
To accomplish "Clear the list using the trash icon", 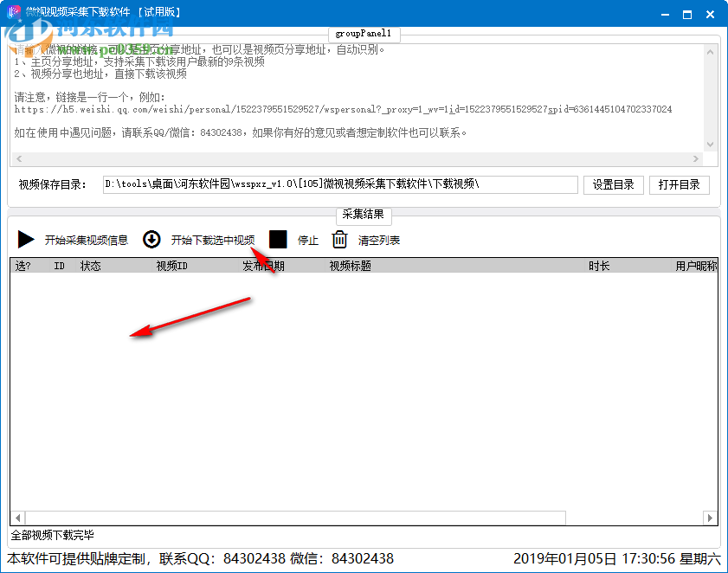I will (x=339, y=240).
